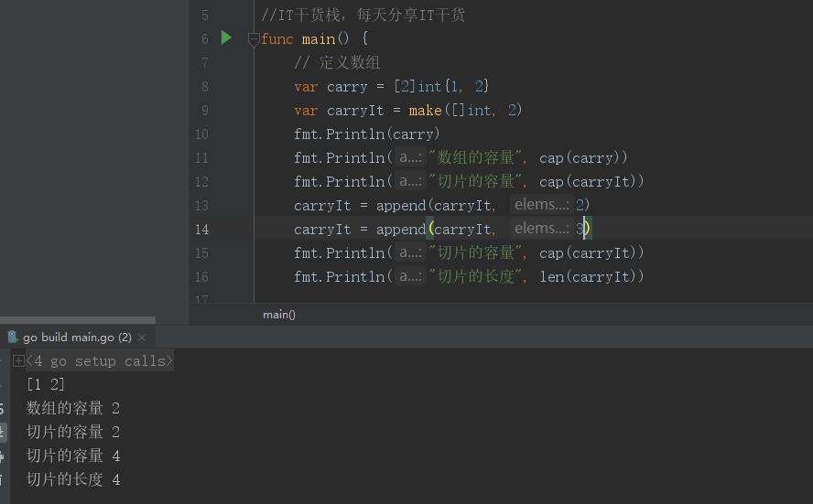Click the folded text 4 go setup calls
Screen dimensions: 813x504
click(x=99, y=361)
